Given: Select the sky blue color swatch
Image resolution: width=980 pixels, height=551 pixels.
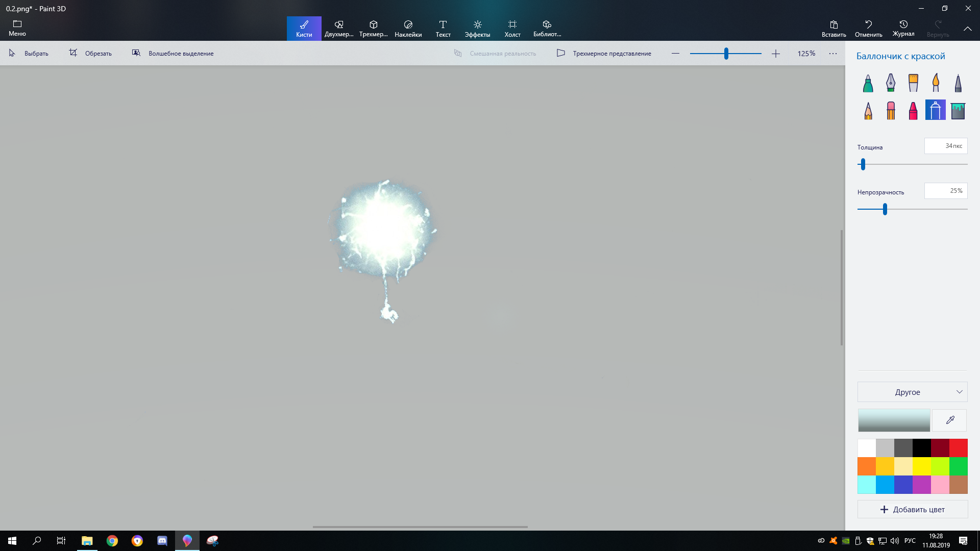Looking at the screenshot, I should 885,485.
